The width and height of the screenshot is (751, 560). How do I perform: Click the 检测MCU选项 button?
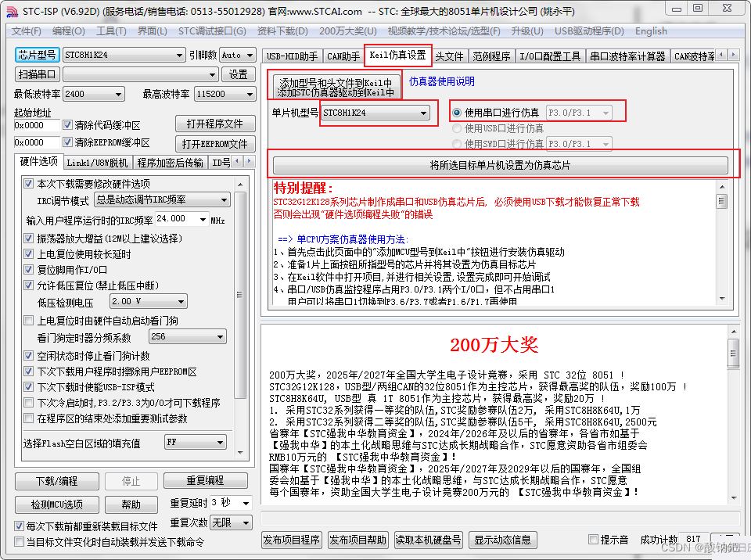[x=57, y=504]
